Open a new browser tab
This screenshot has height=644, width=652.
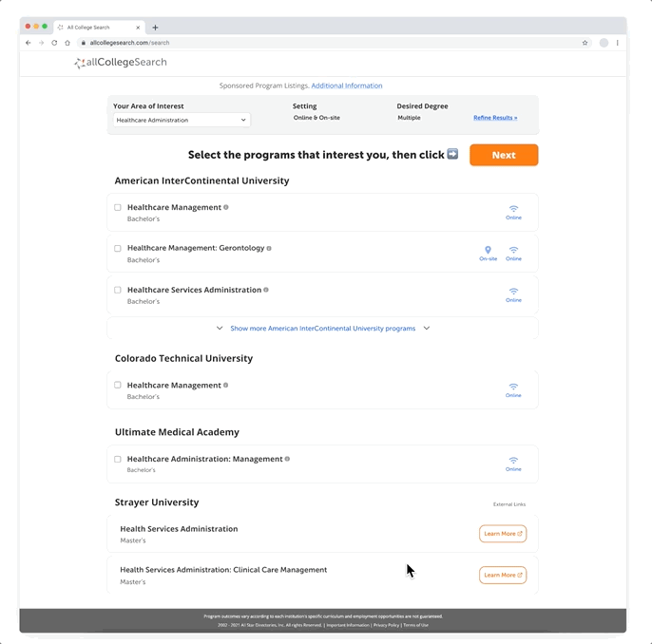155,28
